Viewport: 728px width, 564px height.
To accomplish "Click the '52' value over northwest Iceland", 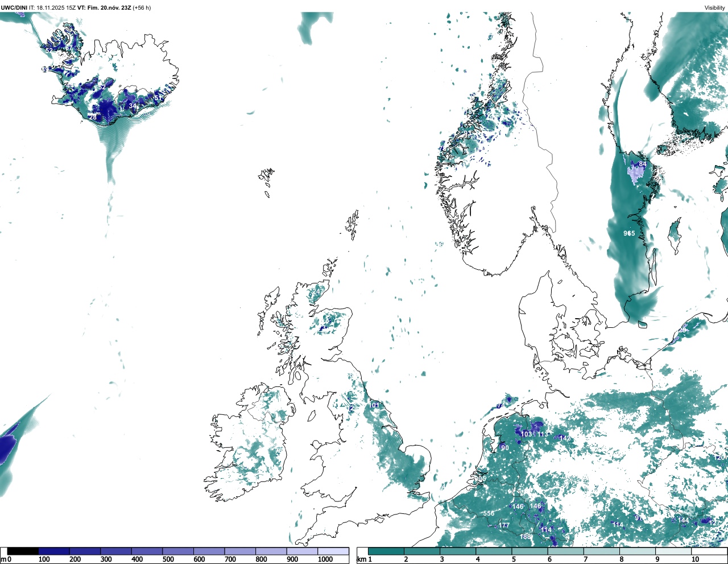I will [x=49, y=50].
